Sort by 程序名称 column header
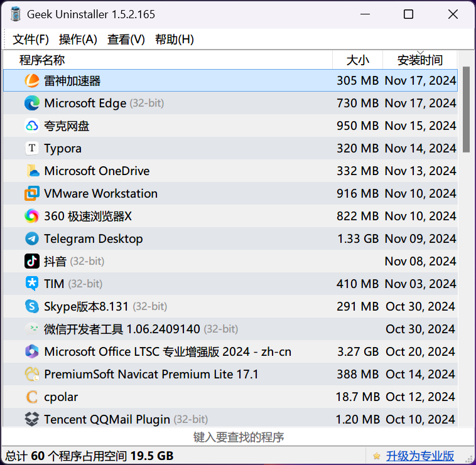476x465 pixels. [x=168, y=60]
